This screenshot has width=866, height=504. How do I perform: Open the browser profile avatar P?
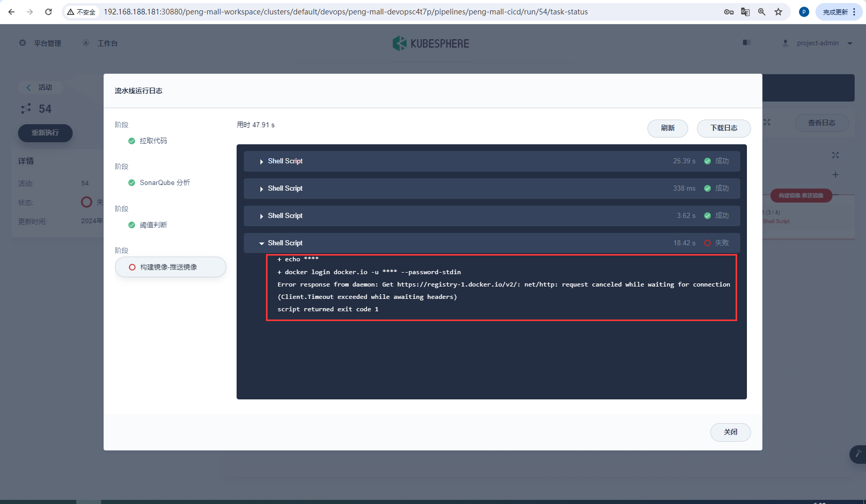[804, 12]
